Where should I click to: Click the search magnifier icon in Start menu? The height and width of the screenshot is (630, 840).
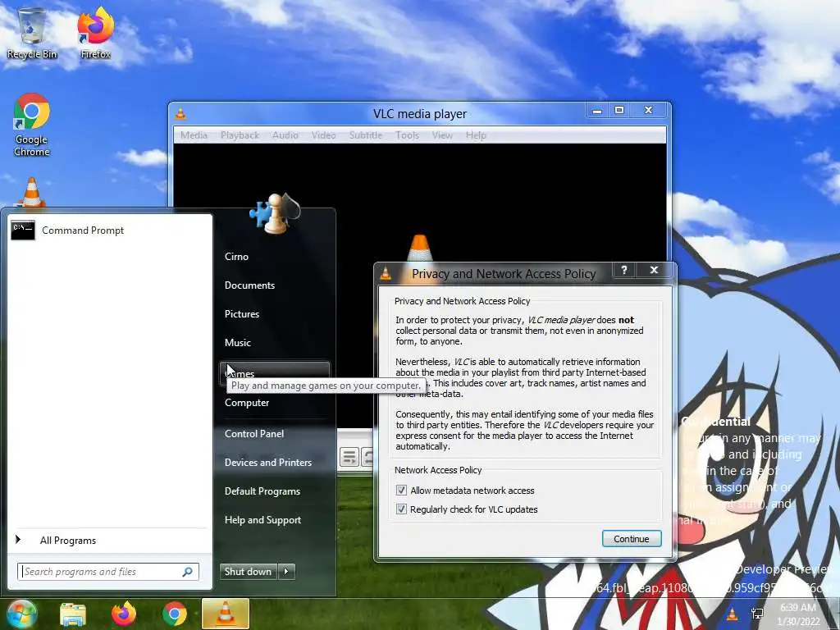point(188,572)
